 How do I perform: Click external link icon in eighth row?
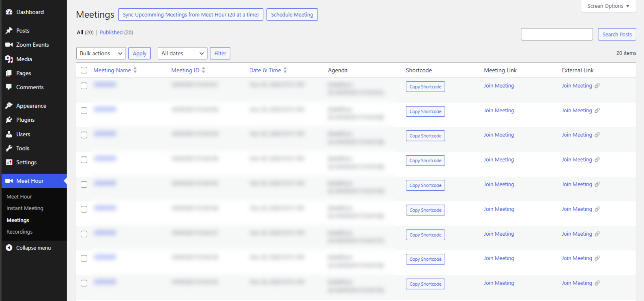point(597,258)
